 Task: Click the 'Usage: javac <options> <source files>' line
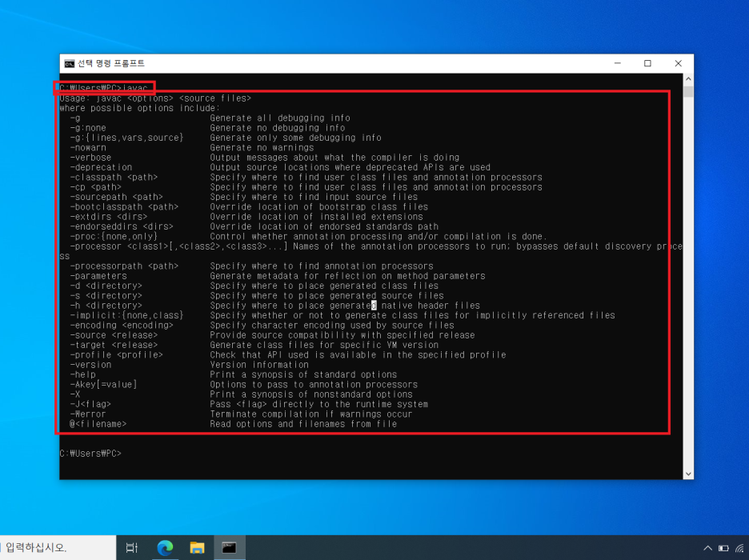pyautogui.click(x=155, y=98)
